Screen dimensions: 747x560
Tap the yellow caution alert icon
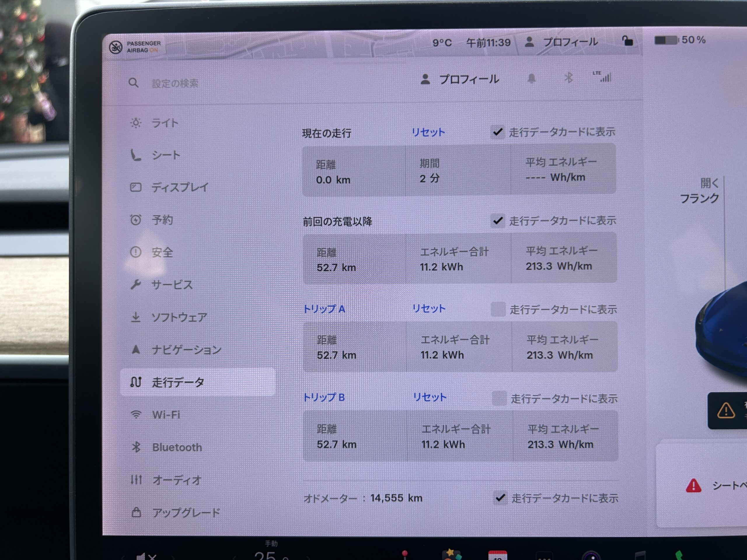pos(726,410)
